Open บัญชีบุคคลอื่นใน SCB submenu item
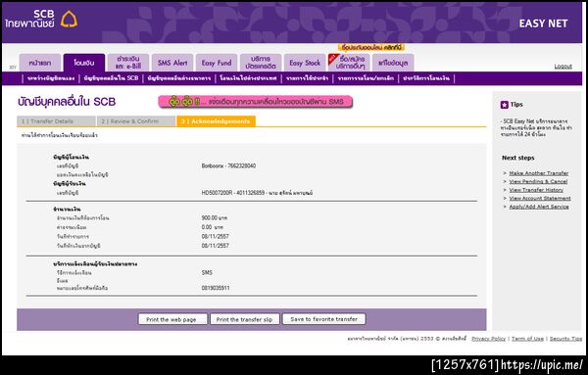This screenshot has height=375, width=588. (111, 78)
